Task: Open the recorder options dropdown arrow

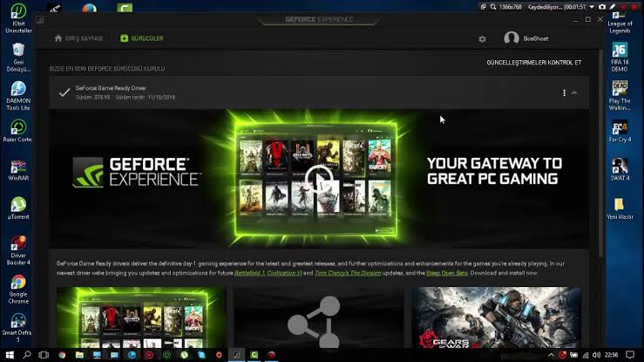Action: pos(592,7)
